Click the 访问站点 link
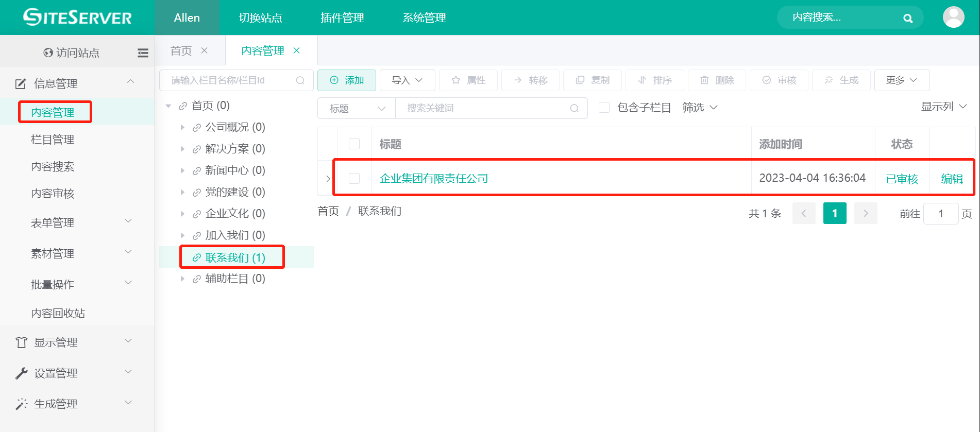This screenshot has height=432, width=980. [78, 53]
